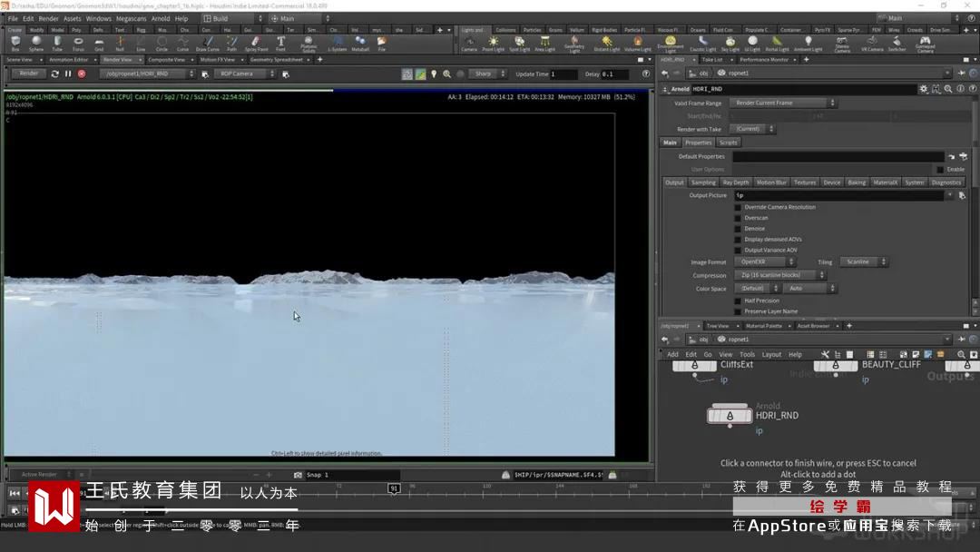Open network editor Layout menu
Image resolution: width=980 pixels, height=552 pixels.
[x=771, y=354]
